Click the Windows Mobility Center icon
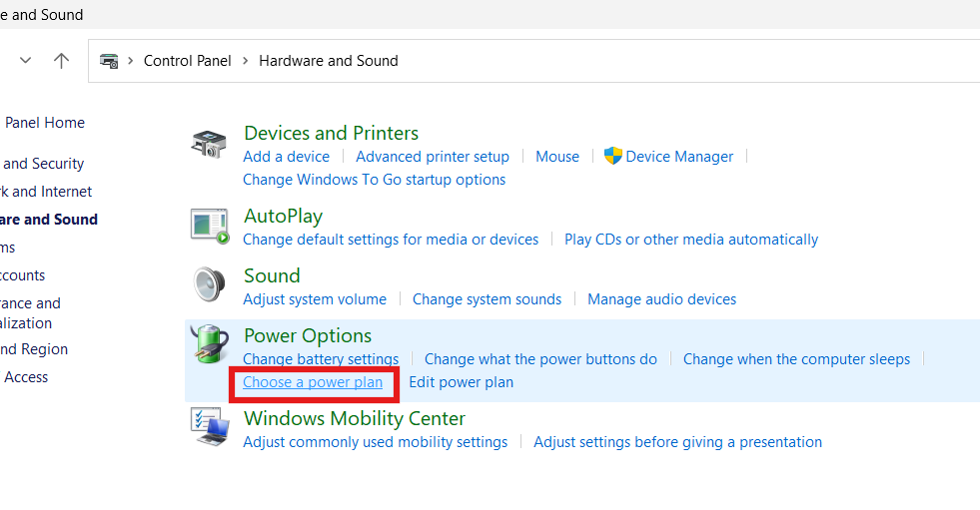Screen dimensions: 980x510 coord(210,427)
